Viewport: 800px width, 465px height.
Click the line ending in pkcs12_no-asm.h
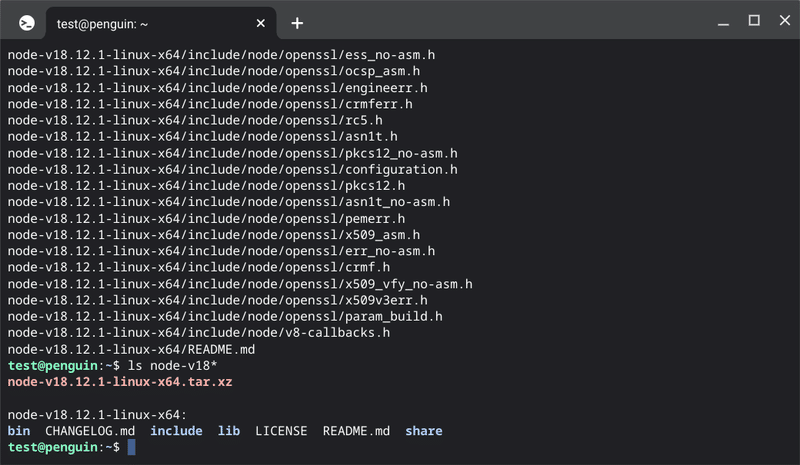coord(233,153)
